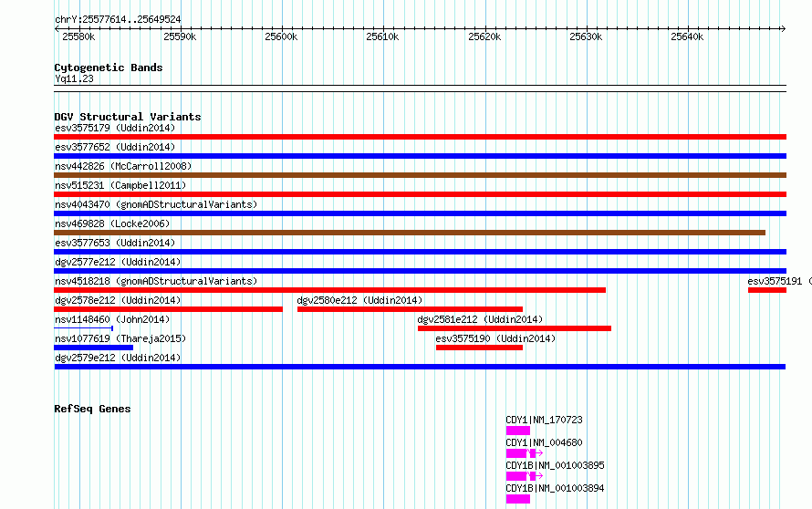Select the red esv3575179 variant bar
Screen dimensions: 812x509
[420, 137]
